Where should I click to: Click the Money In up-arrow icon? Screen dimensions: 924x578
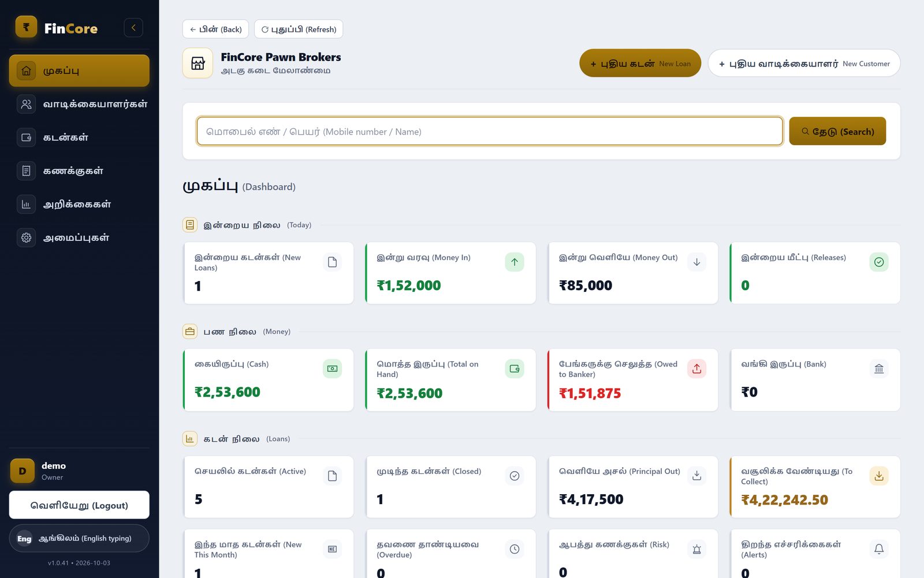(515, 262)
